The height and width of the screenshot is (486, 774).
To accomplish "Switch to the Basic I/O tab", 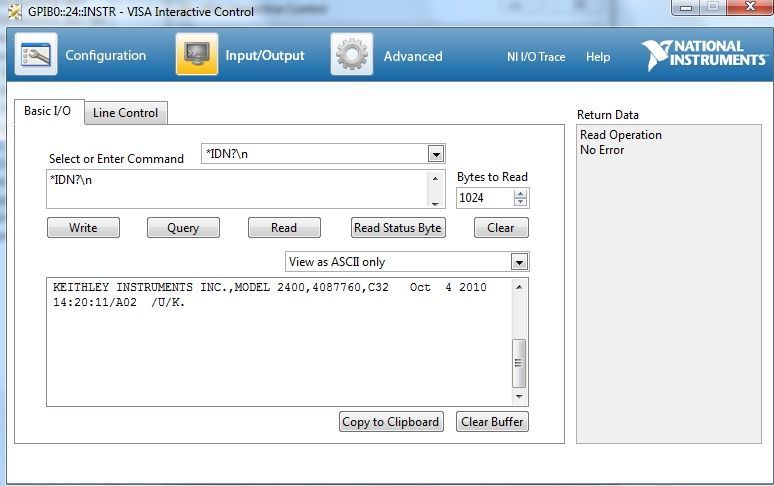I will [48, 111].
